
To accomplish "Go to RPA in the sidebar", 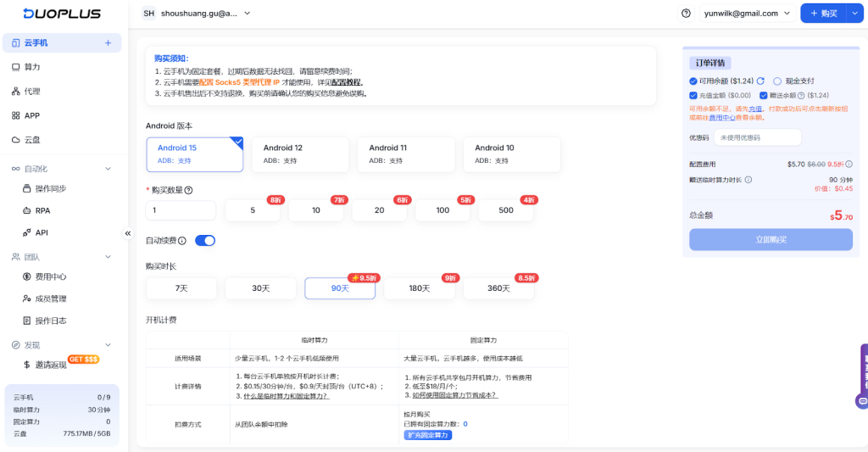I will point(42,210).
